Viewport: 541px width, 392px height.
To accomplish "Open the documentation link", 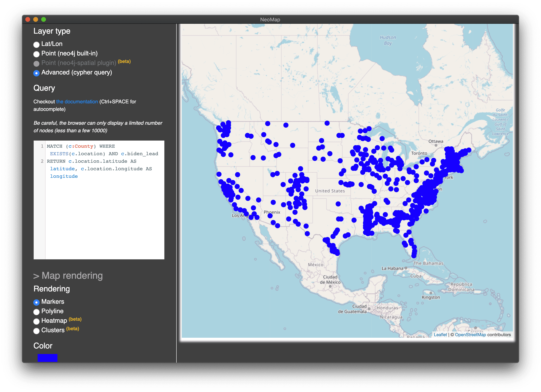I will 77,102.
